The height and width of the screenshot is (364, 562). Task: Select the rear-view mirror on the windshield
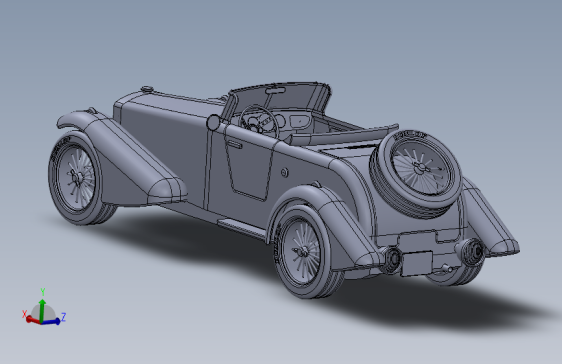click(x=275, y=91)
